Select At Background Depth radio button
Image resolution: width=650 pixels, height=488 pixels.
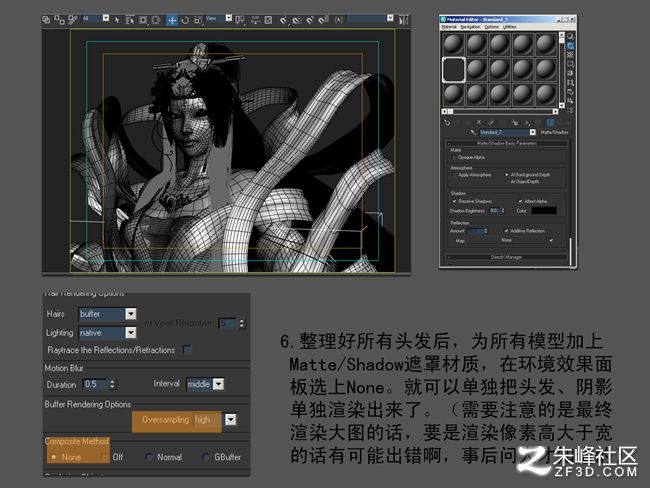(507, 175)
